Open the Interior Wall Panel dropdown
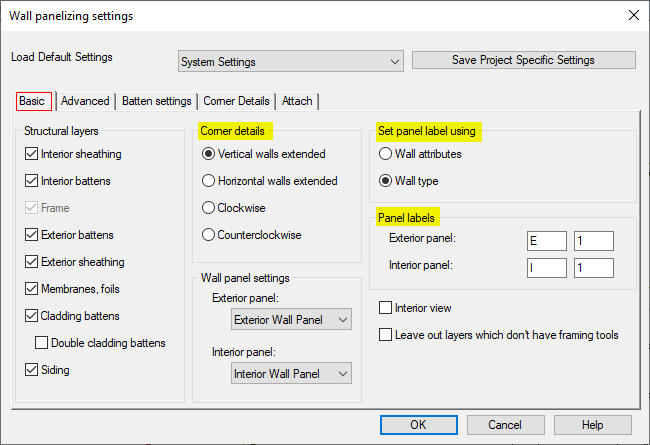This screenshot has height=445, width=650. click(291, 373)
